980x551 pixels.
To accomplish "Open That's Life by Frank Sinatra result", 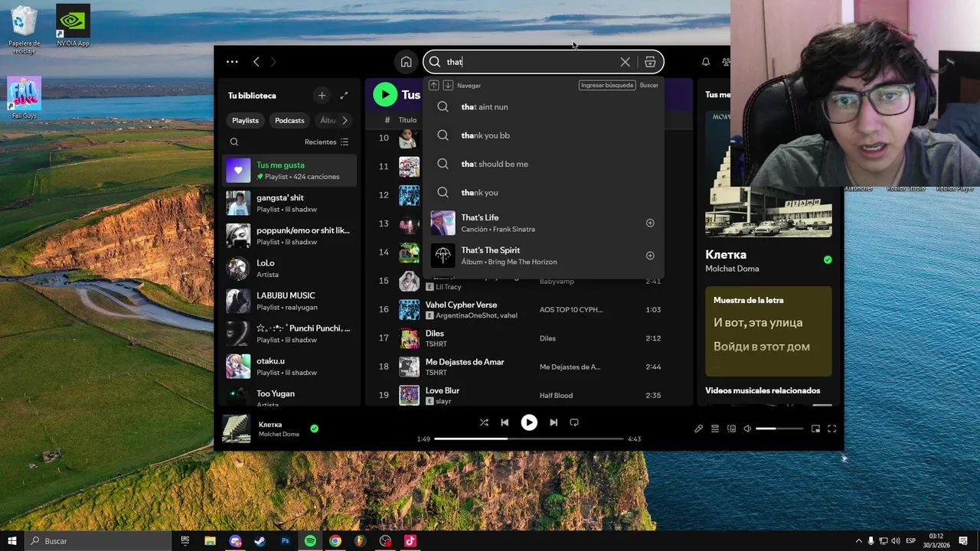I will pyautogui.click(x=544, y=223).
